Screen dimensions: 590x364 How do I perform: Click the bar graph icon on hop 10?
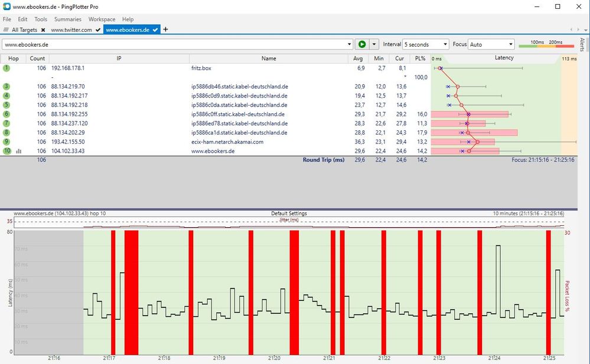point(19,151)
